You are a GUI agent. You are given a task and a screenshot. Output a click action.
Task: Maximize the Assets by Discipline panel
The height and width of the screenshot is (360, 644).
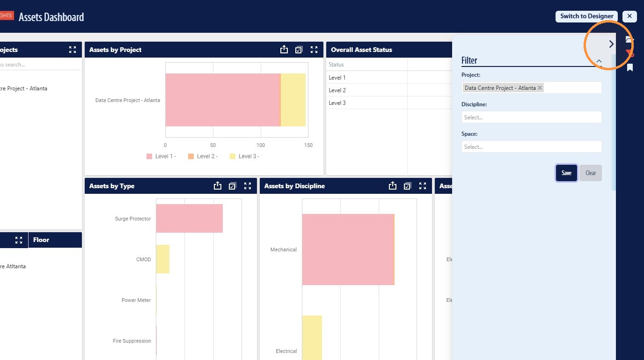[423, 186]
